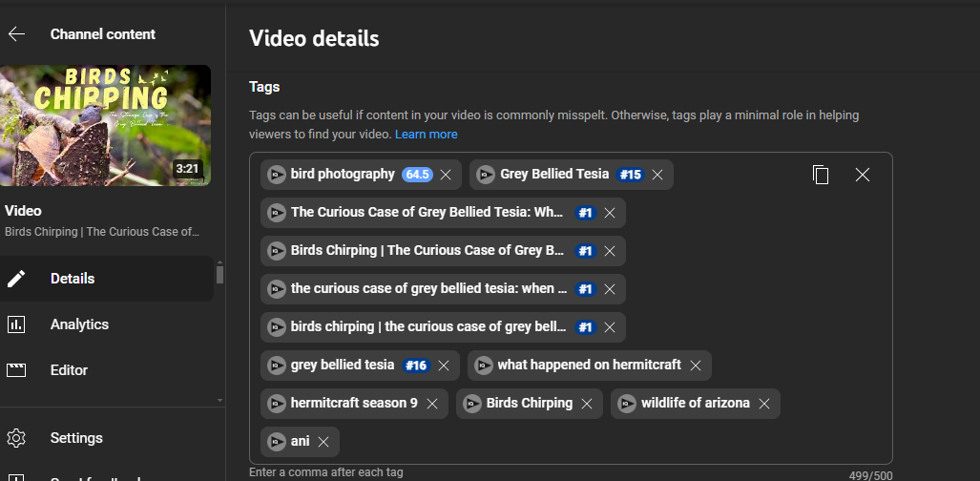Open the Analytics chart icon
The height and width of the screenshot is (481, 980).
[16, 324]
